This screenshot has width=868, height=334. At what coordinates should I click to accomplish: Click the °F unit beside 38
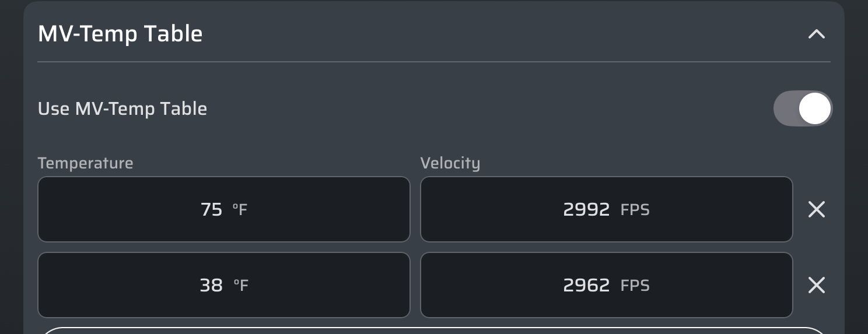point(241,285)
